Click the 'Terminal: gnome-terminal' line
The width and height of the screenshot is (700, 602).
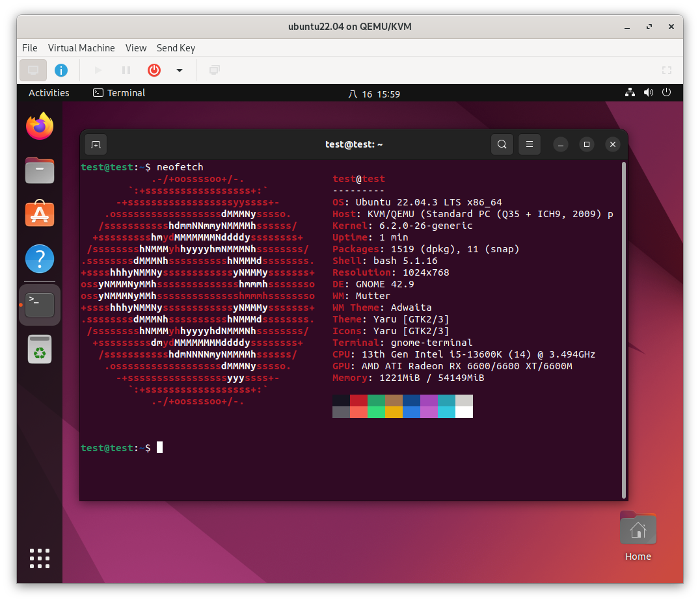click(402, 343)
